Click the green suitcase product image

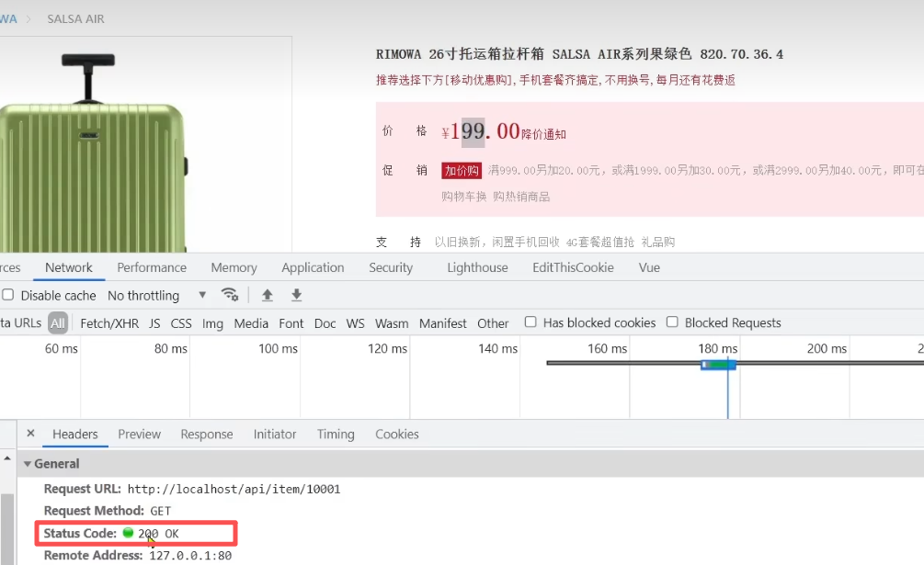click(95, 153)
